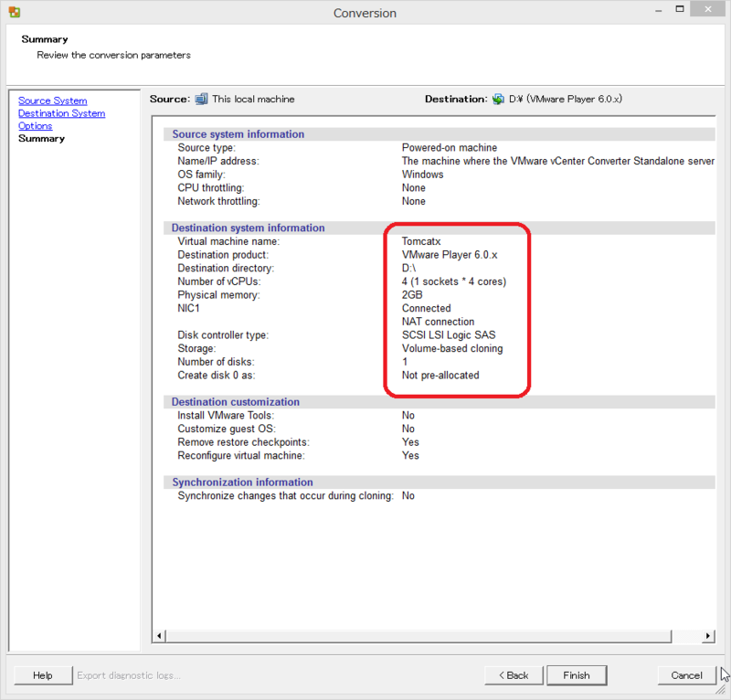Click the Customize guest OS label
This screenshot has height=700, width=731.
(x=227, y=430)
